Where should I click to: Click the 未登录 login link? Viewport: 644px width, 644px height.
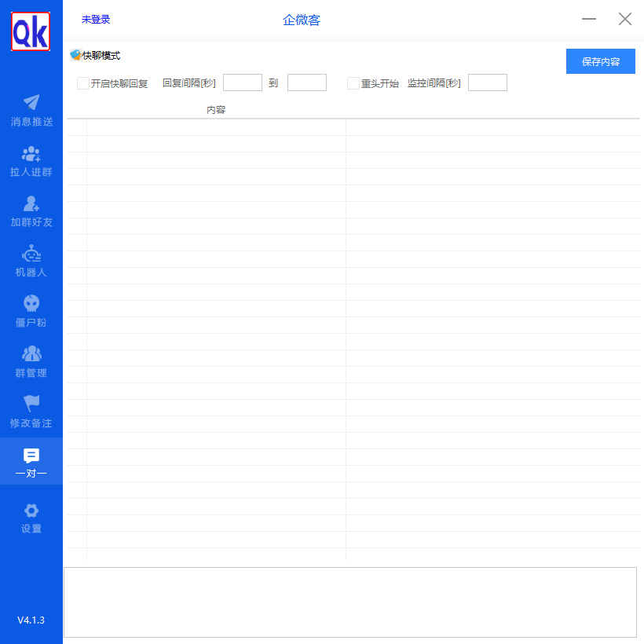pyautogui.click(x=96, y=20)
